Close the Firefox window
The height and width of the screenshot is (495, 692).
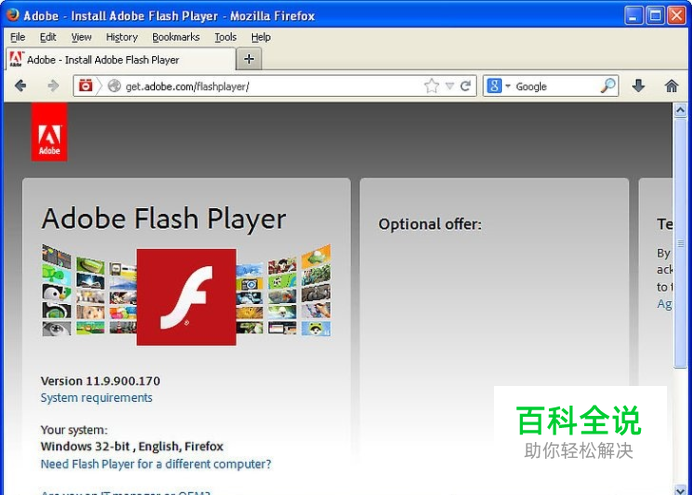[677, 15]
